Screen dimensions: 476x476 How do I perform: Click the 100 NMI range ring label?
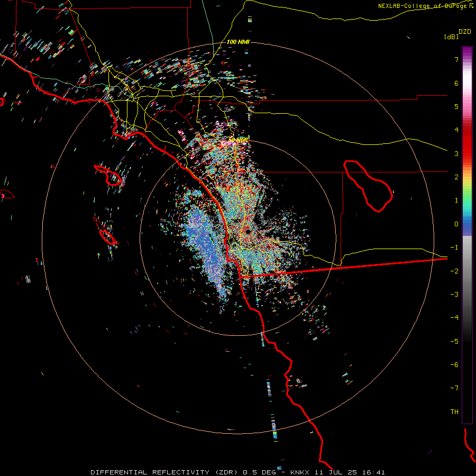pos(238,42)
